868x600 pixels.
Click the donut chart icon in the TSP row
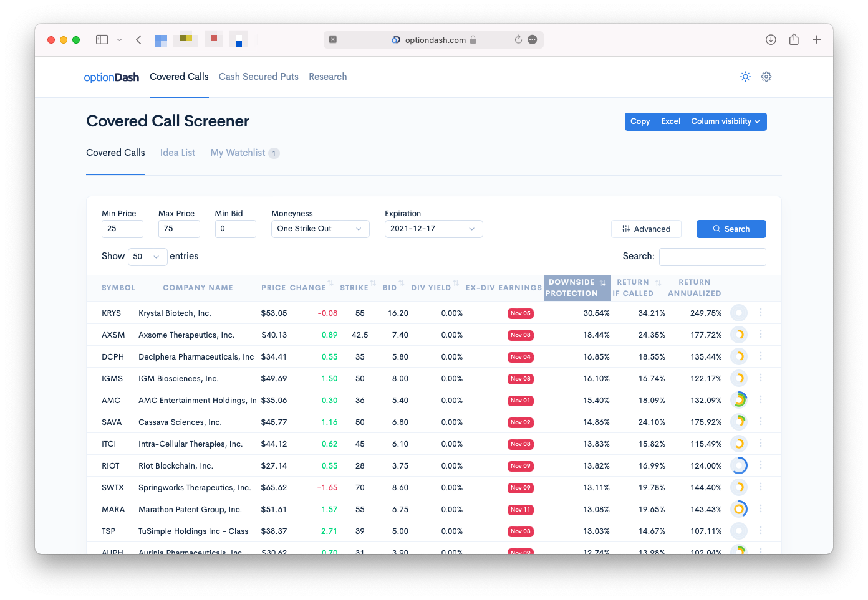739,531
